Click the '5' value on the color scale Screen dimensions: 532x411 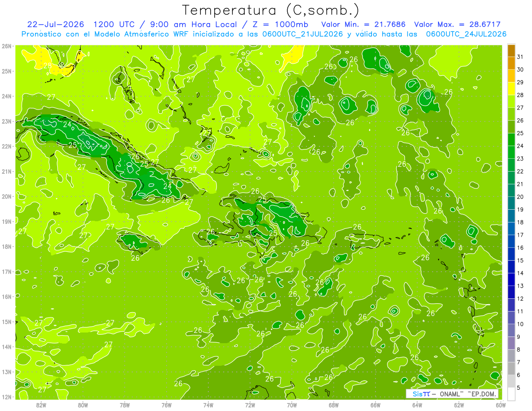(x=519, y=388)
